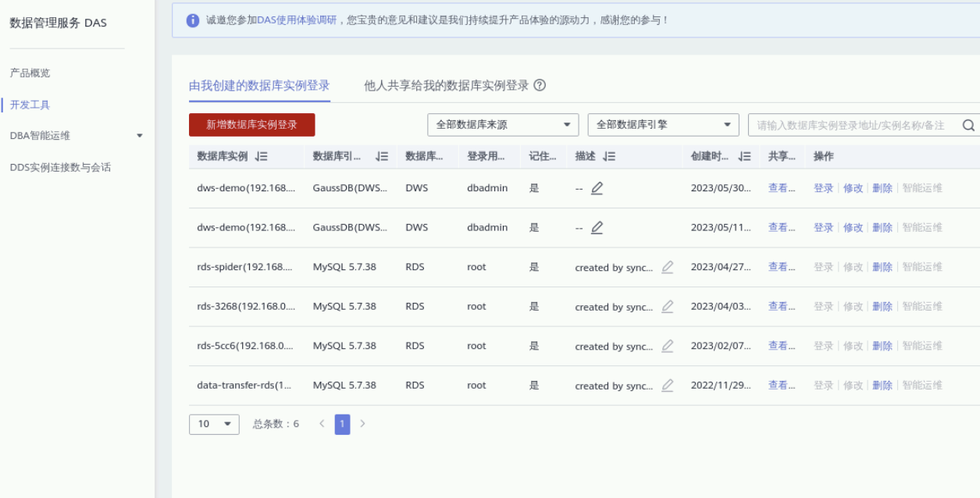Open the page size dropdown showing 10
This screenshot has height=498, width=980.
(x=214, y=424)
